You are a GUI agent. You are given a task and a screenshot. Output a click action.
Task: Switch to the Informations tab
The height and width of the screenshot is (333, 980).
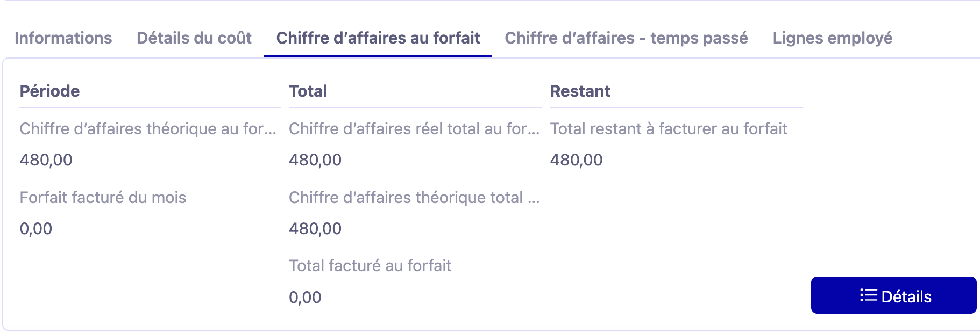(x=64, y=38)
